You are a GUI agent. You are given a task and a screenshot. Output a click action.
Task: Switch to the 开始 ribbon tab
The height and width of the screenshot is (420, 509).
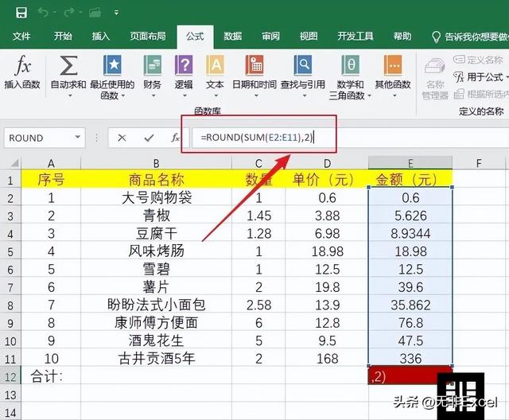click(x=63, y=36)
